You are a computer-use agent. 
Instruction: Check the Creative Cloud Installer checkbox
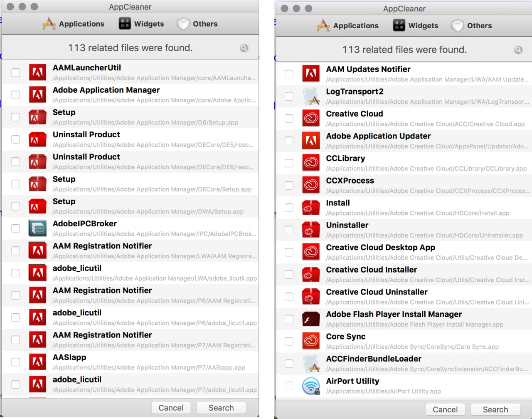click(289, 274)
